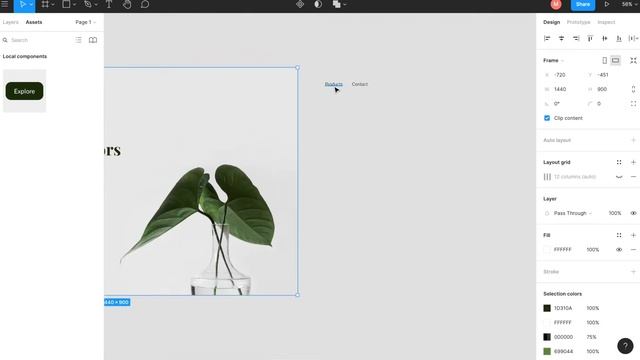
Task: Click the Present play icon
Action: pyautogui.click(x=607, y=4)
